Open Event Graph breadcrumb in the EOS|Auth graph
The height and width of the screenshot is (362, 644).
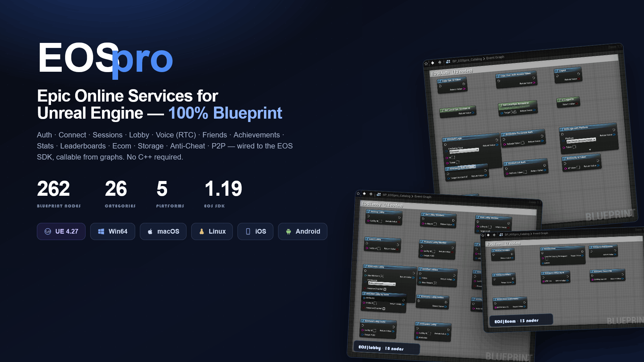pyautogui.click(x=495, y=57)
